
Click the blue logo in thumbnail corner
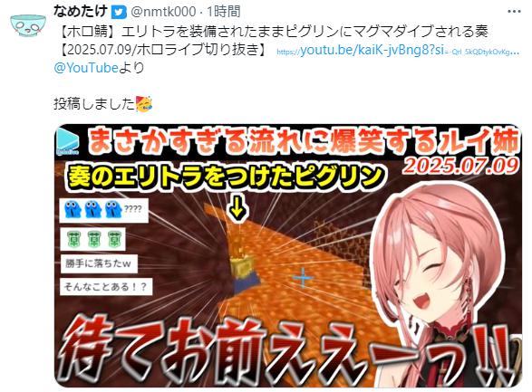pyautogui.click(x=68, y=141)
